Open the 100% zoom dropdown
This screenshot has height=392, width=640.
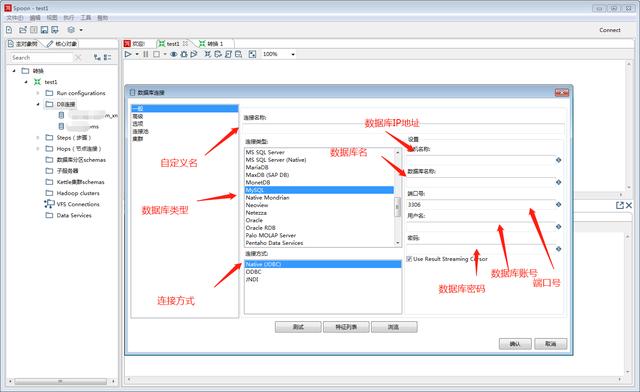pyautogui.click(x=293, y=54)
